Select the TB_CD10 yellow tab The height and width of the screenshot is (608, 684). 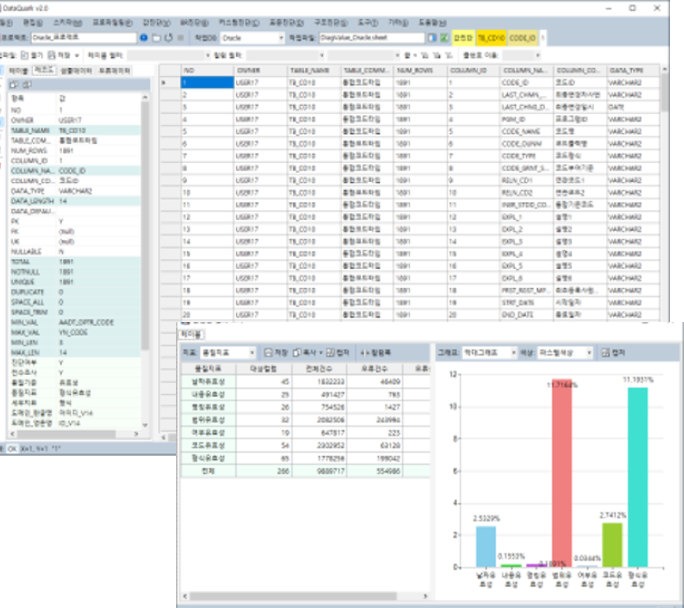[492, 37]
